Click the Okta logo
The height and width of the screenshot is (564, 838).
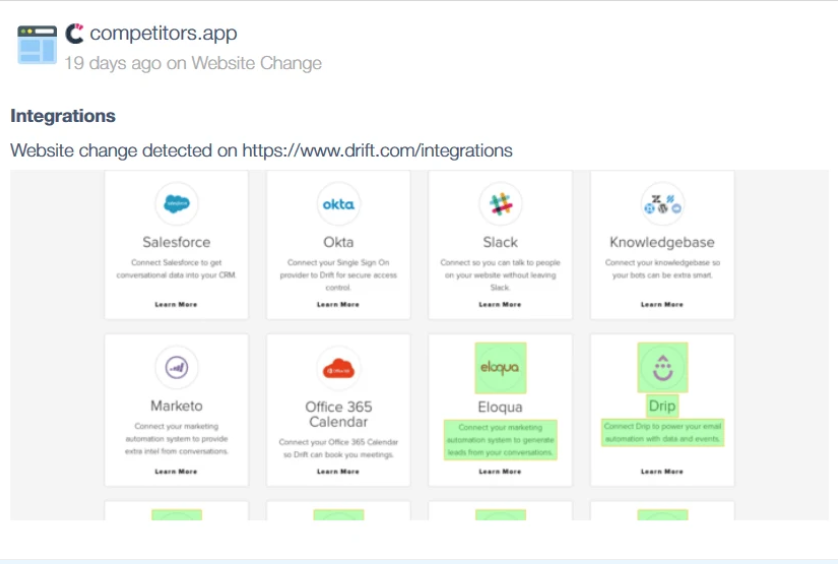click(x=338, y=204)
